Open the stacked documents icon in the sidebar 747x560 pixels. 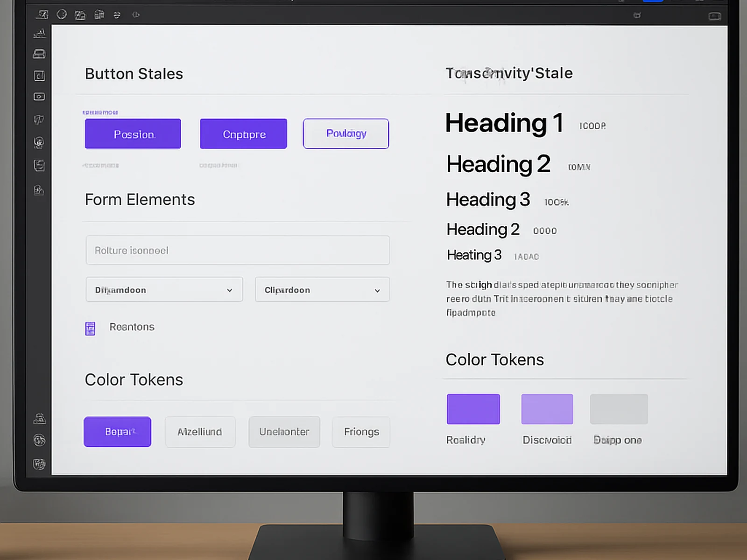(39, 165)
